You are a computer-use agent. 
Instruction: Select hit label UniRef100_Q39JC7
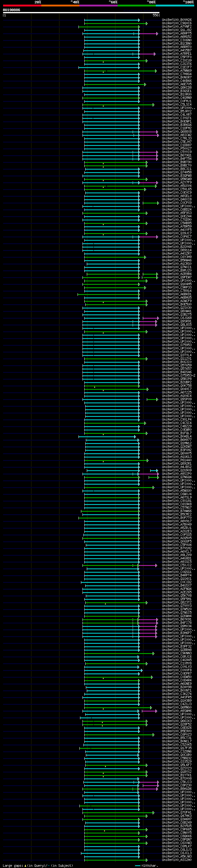[177, 233]
